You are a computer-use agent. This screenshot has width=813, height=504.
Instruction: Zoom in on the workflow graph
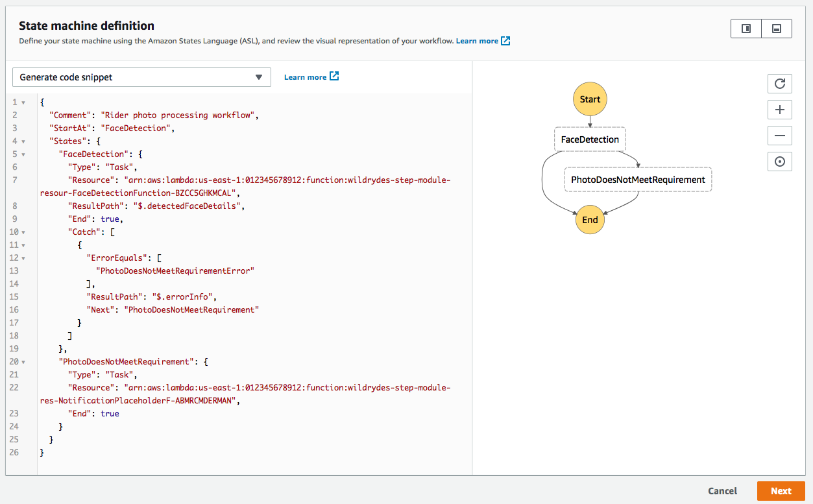779,110
